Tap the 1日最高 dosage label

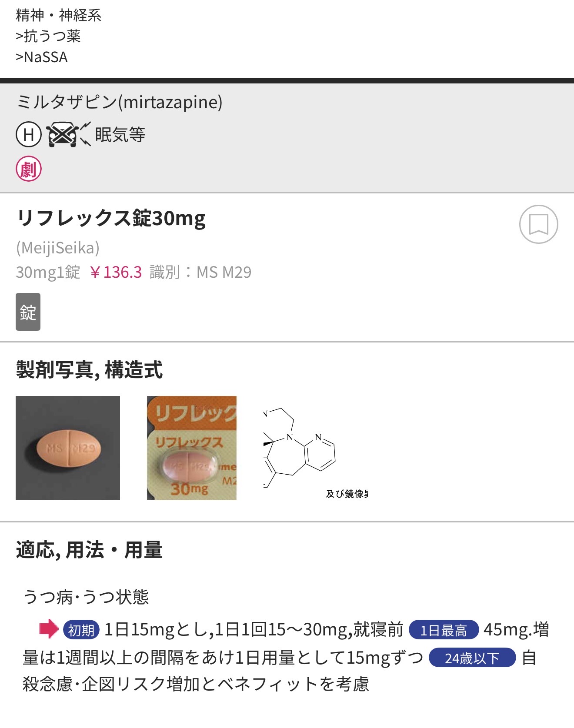(x=444, y=630)
